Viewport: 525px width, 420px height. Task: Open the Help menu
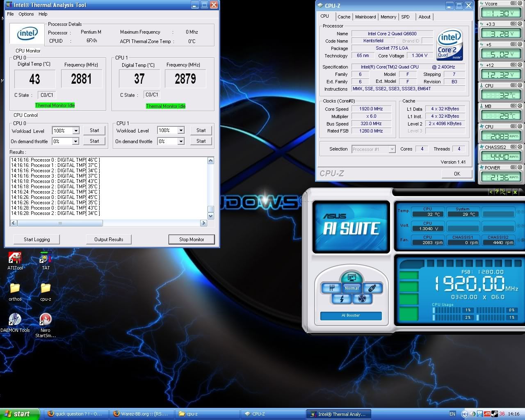coord(43,14)
